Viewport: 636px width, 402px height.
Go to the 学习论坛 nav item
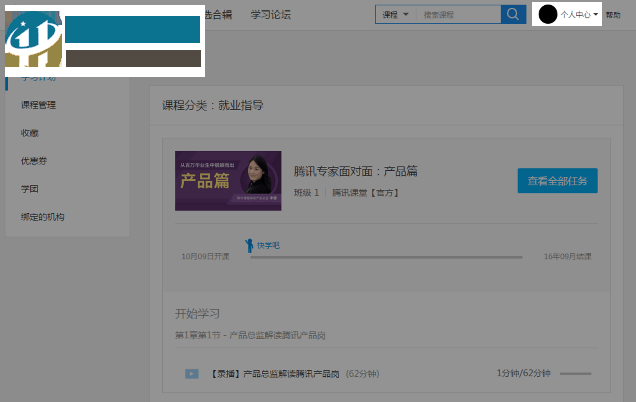[x=271, y=15]
